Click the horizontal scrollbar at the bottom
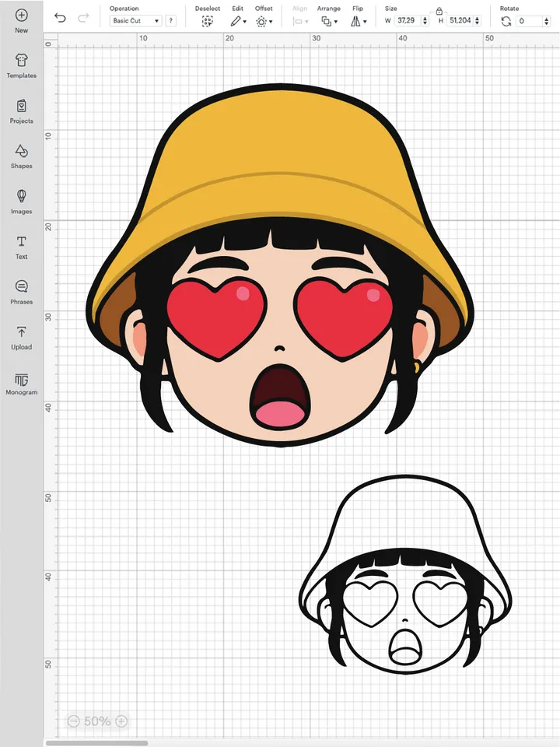The height and width of the screenshot is (747, 560). click(x=109, y=743)
